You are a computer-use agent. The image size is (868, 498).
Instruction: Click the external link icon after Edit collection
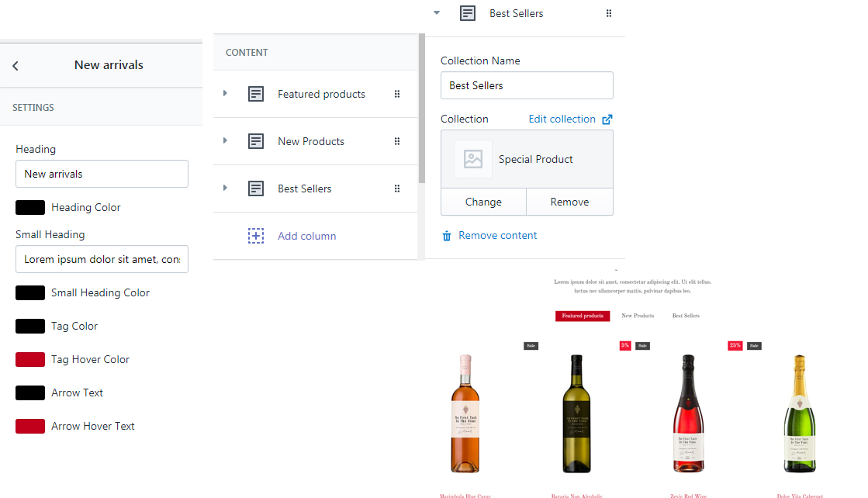pos(607,119)
